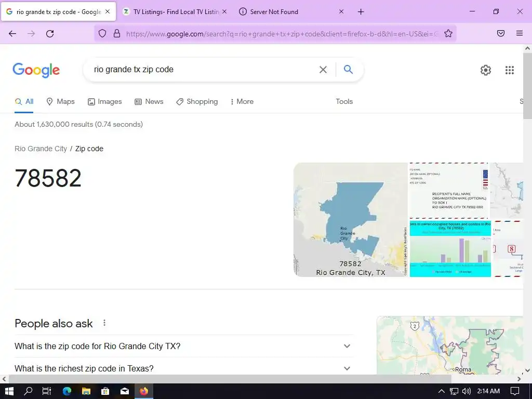Image resolution: width=532 pixels, height=399 pixels.
Task: Open the Save to Pocket icon
Action: pyautogui.click(x=501, y=33)
